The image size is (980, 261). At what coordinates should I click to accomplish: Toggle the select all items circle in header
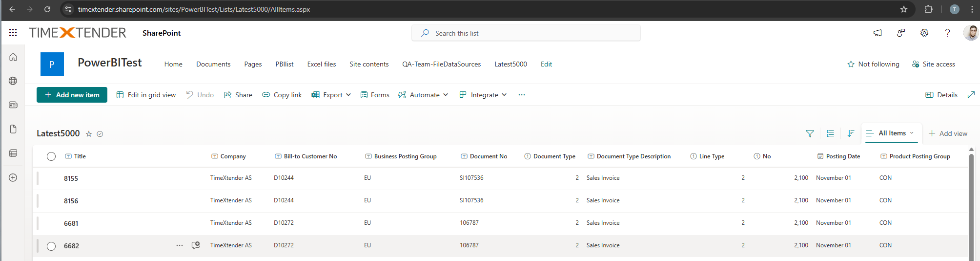[51, 156]
